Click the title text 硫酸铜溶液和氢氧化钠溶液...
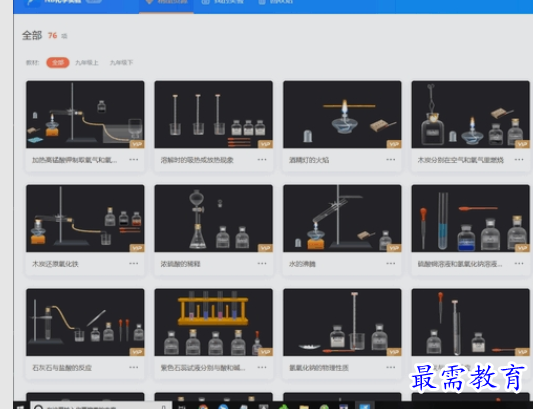533x409 pixels. (460, 264)
